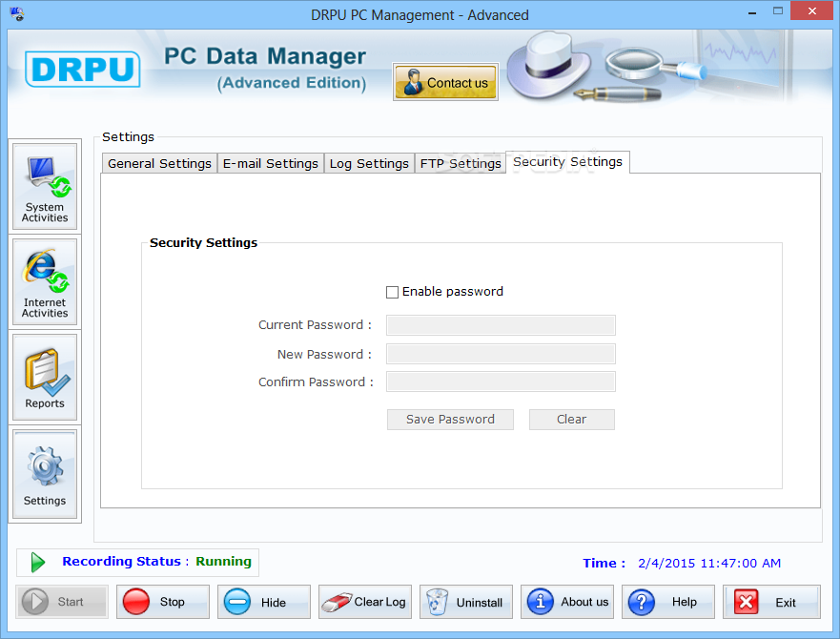Click the 'Confirm Password :' label

[316, 382]
